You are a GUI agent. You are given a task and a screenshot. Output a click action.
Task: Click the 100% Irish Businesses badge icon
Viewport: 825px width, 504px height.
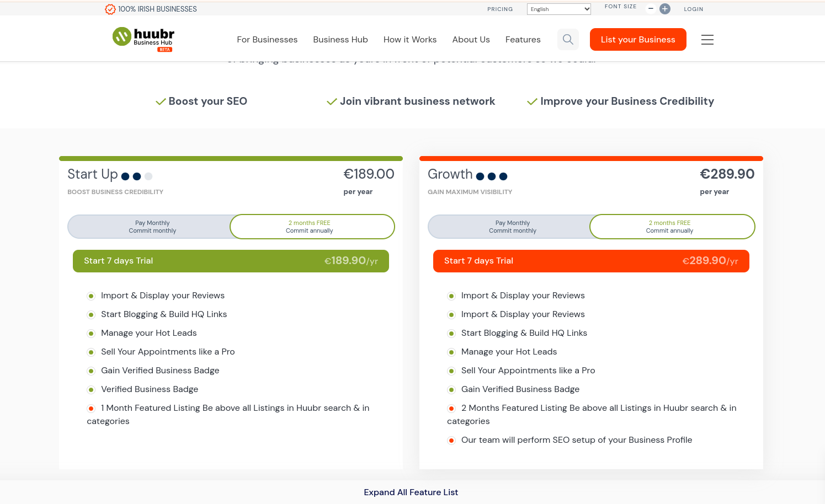pyautogui.click(x=110, y=9)
